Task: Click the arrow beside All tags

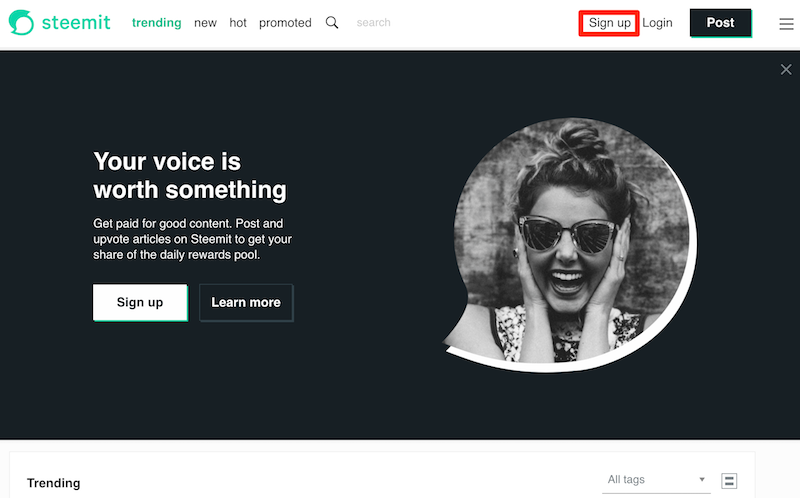Action: coord(702,480)
